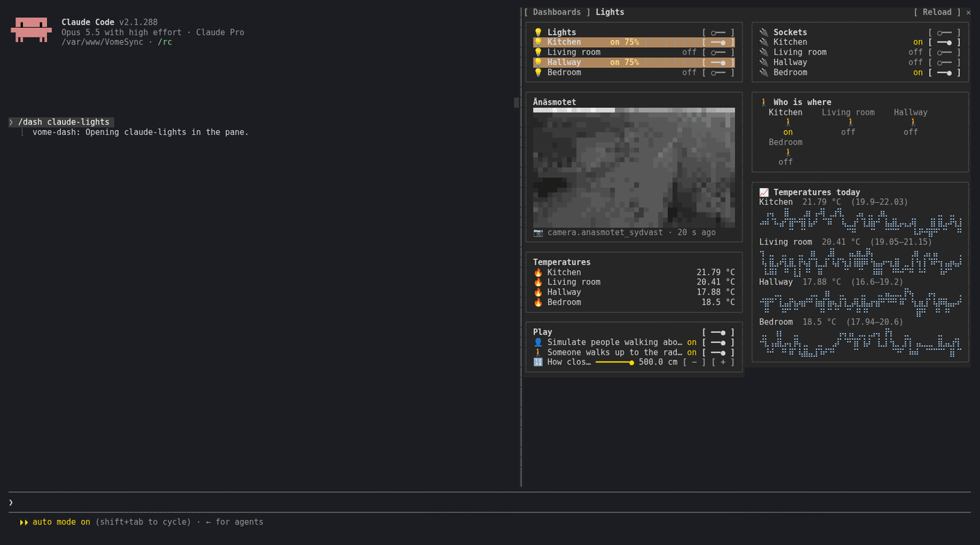980x545 pixels.
Task: Toggle the master Lights switch
Action: 718,33
